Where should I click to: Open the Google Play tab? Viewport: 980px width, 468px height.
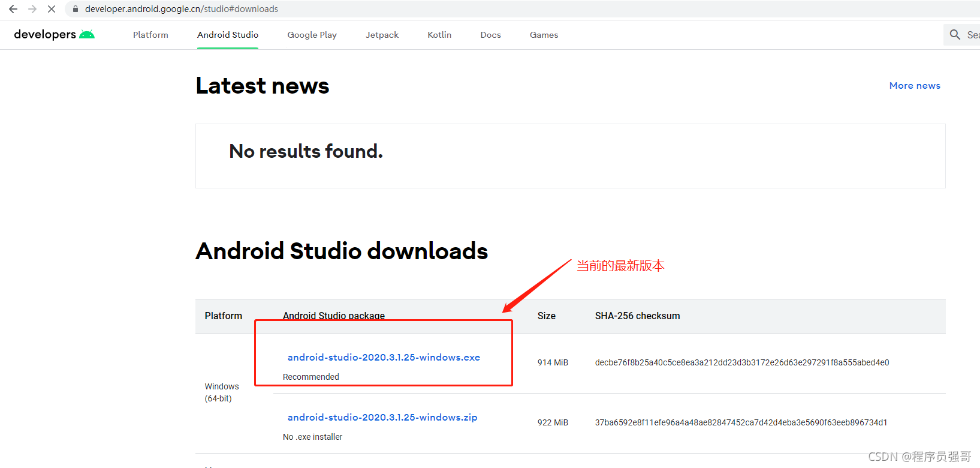coord(312,35)
